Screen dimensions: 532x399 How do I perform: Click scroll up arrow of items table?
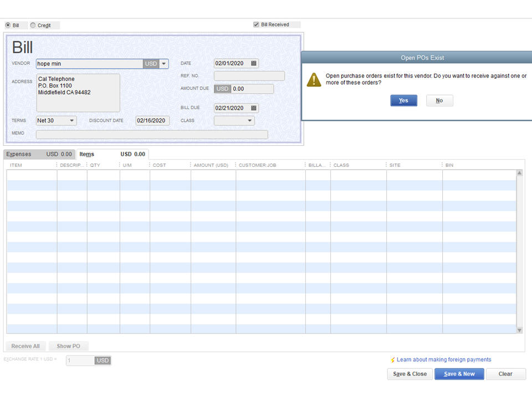519,173
